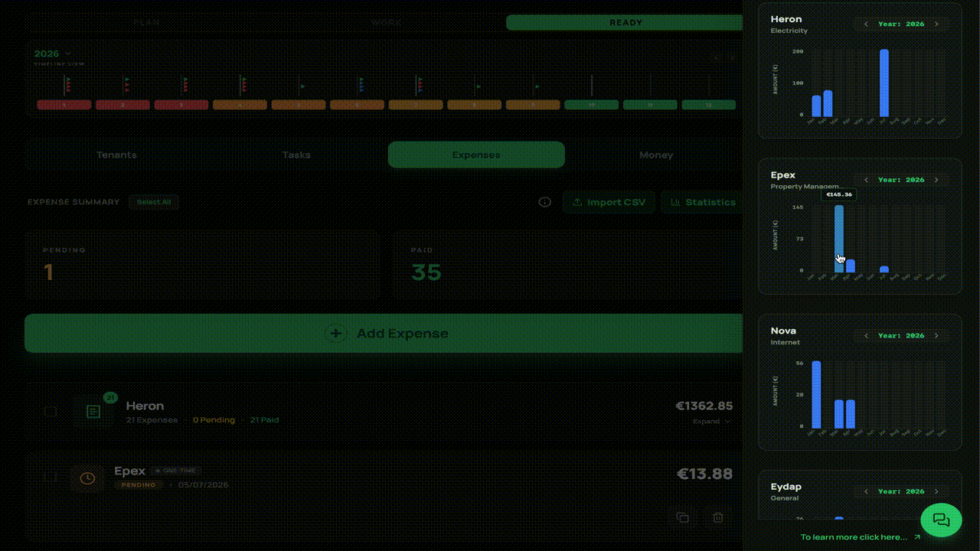Delete the Epex expense with trash icon
The image size is (980, 551).
(718, 518)
